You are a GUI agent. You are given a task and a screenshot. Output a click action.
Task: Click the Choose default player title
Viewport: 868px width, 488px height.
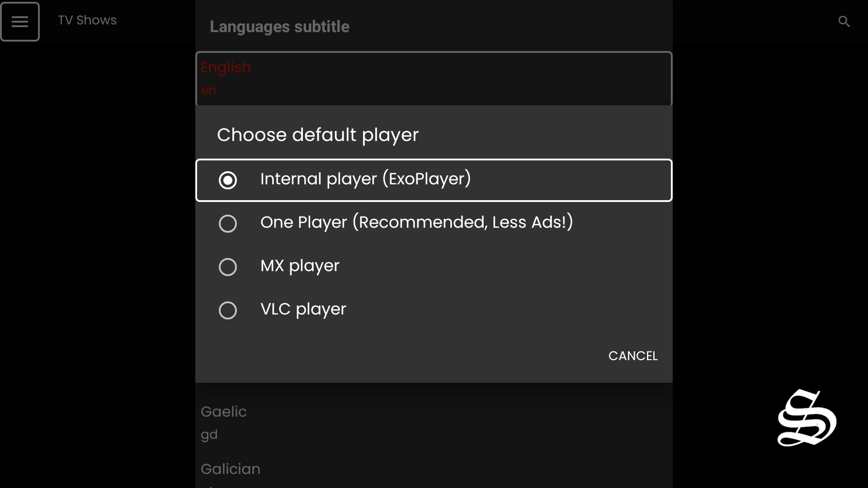coord(318,135)
